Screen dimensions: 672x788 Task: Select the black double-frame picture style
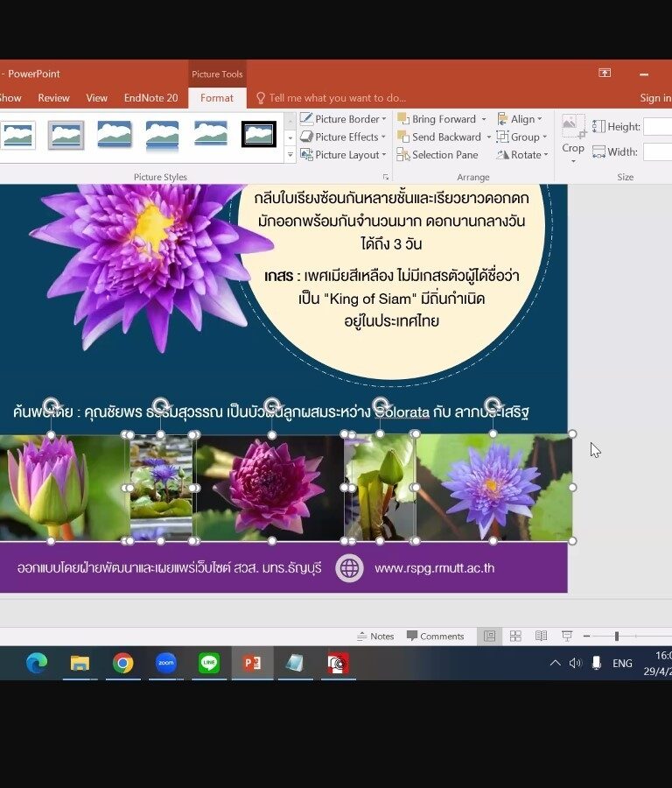(259, 134)
